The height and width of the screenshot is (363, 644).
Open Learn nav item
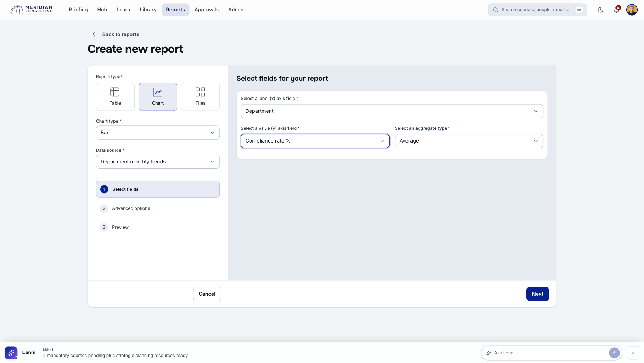pos(123,10)
